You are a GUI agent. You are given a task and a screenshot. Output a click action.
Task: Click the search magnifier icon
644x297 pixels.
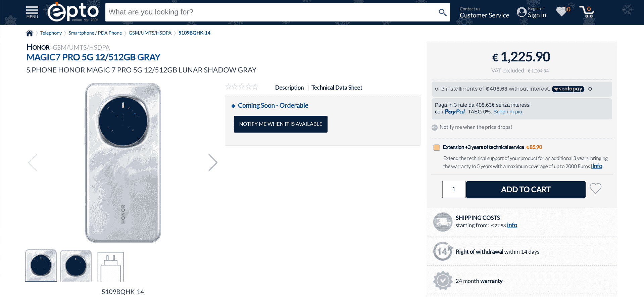(x=442, y=12)
